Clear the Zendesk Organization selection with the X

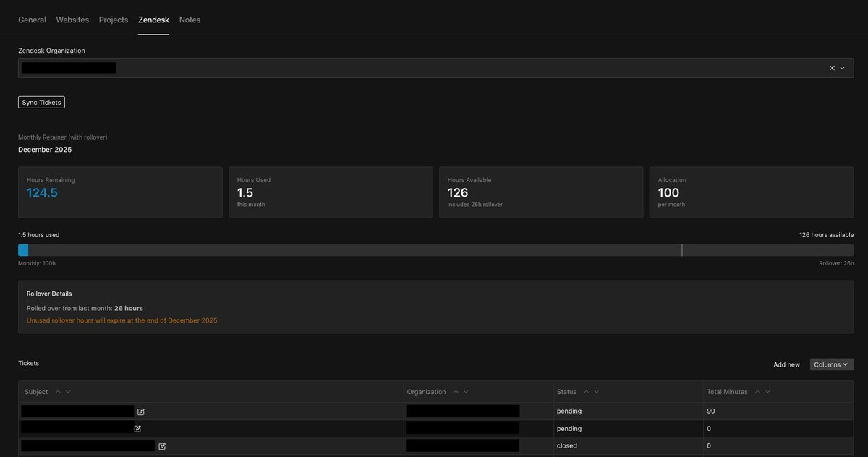click(x=832, y=68)
